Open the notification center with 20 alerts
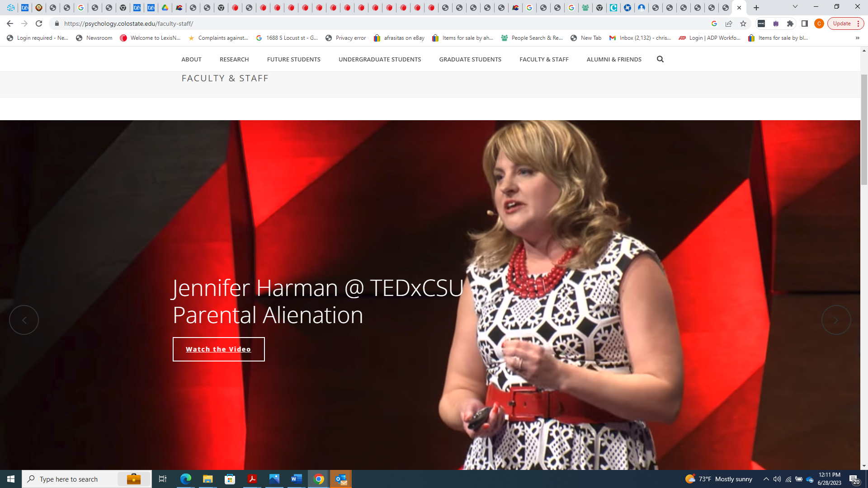The height and width of the screenshot is (488, 868). click(x=854, y=479)
